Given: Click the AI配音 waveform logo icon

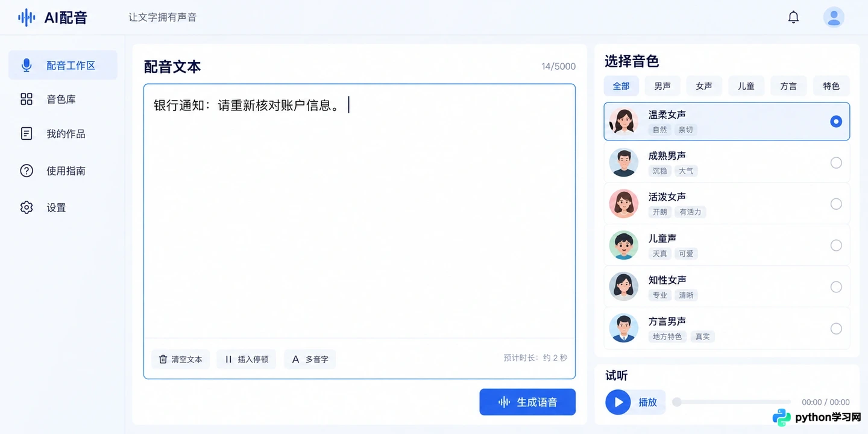Looking at the screenshot, I should point(27,17).
